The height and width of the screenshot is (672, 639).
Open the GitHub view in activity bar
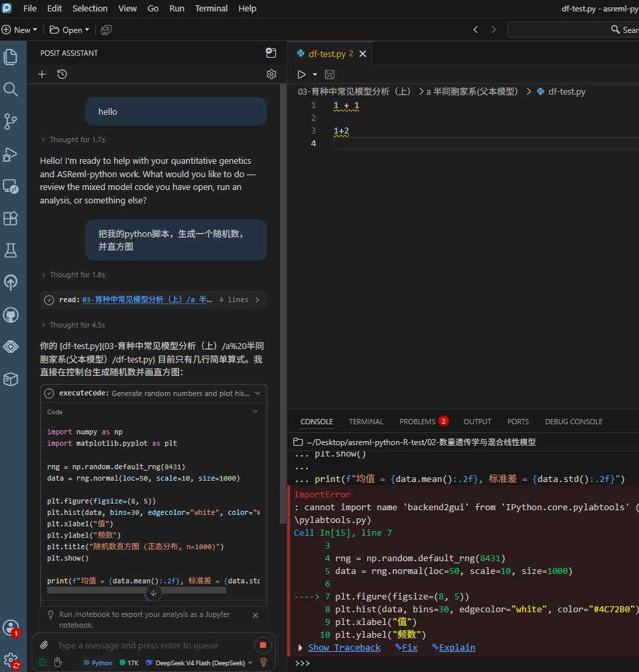(11, 315)
